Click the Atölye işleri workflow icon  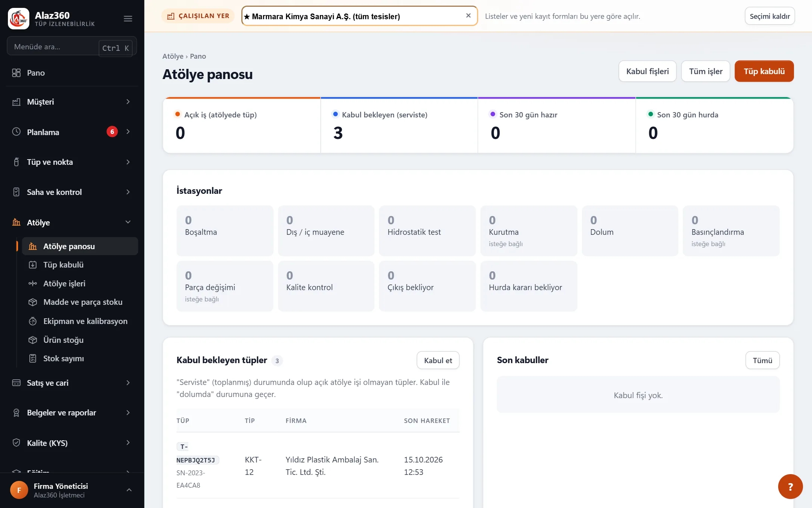pyautogui.click(x=33, y=284)
